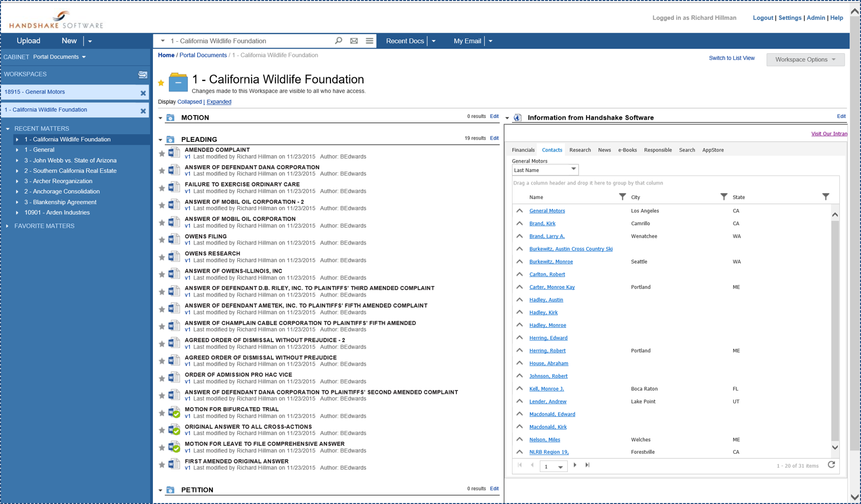861x504 pixels.
Task: Star the ANSWER OF OWENS-ILLINOIS, INC document
Action: [x=162, y=274]
